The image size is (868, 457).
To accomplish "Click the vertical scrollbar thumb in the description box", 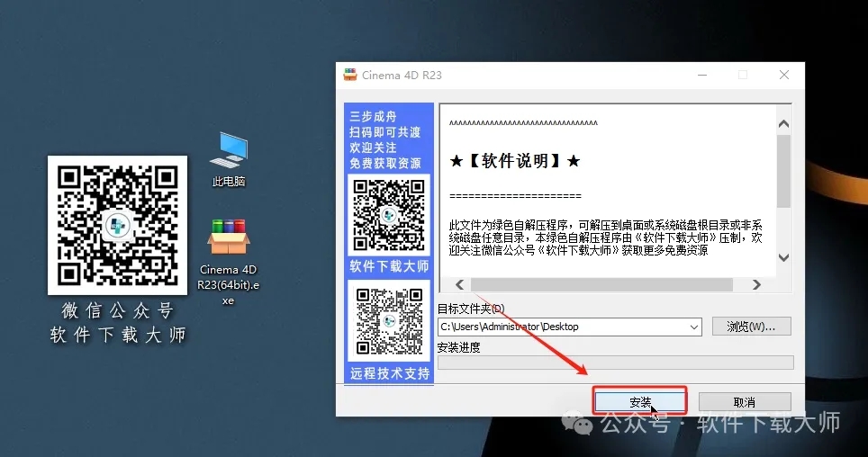I will pyautogui.click(x=783, y=171).
